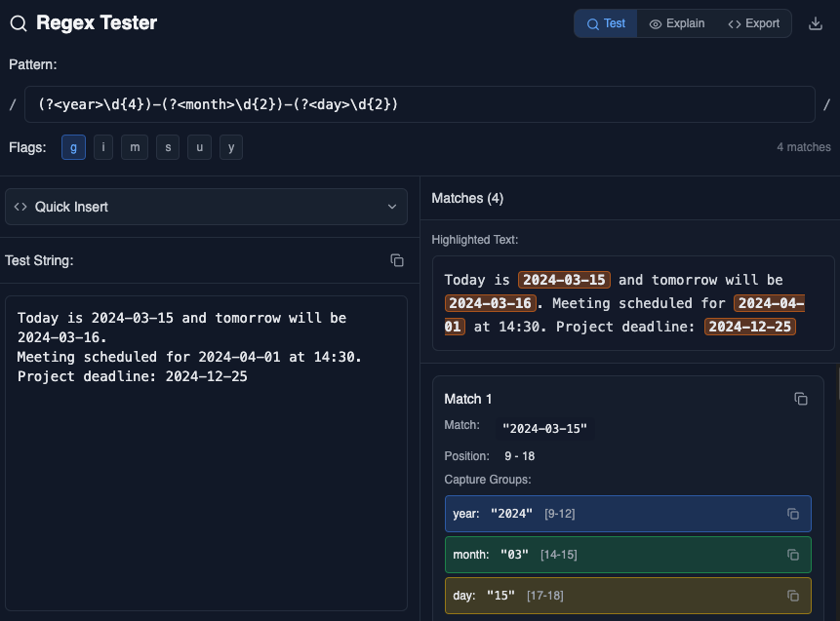This screenshot has height=621, width=840.
Task: Click the download icon in header
Action: tap(816, 23)
